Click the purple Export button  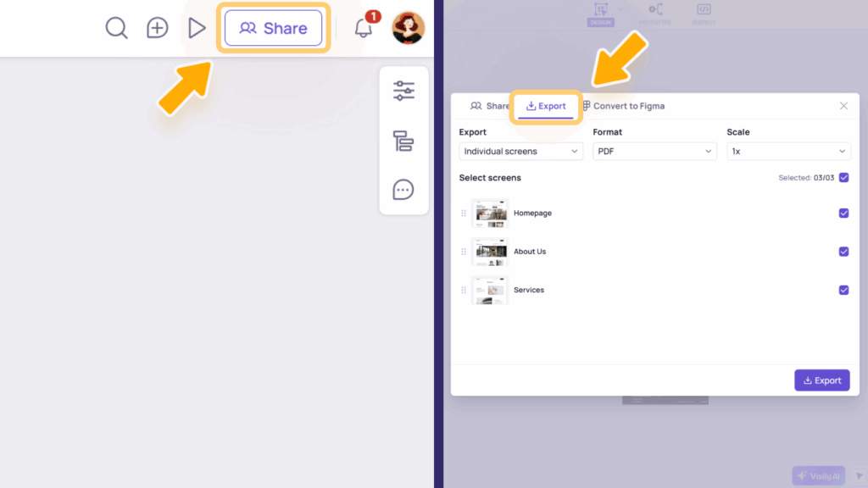coord(822,380)
